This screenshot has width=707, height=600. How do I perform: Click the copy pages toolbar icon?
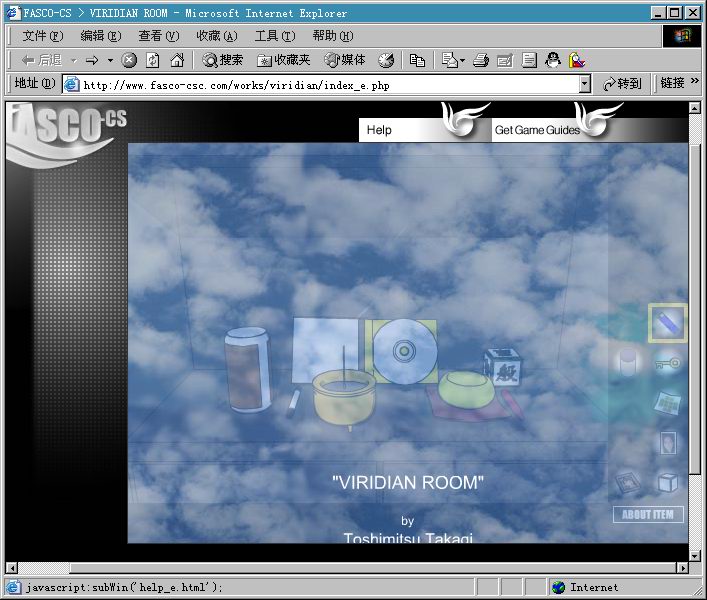[417, 60]
